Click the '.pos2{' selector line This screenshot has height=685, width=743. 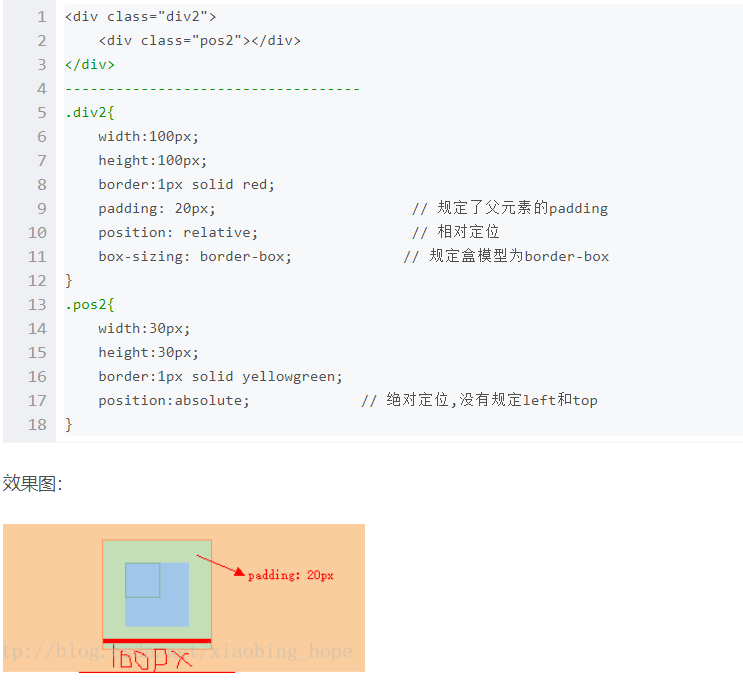pyautogui.click(x=90, y=305)
